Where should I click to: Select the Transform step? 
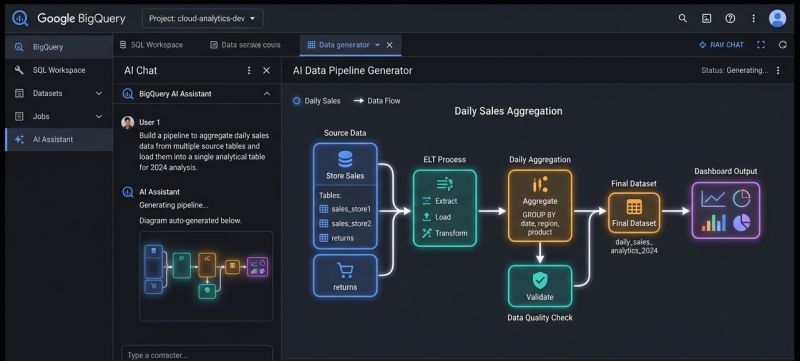coord(444,233)
